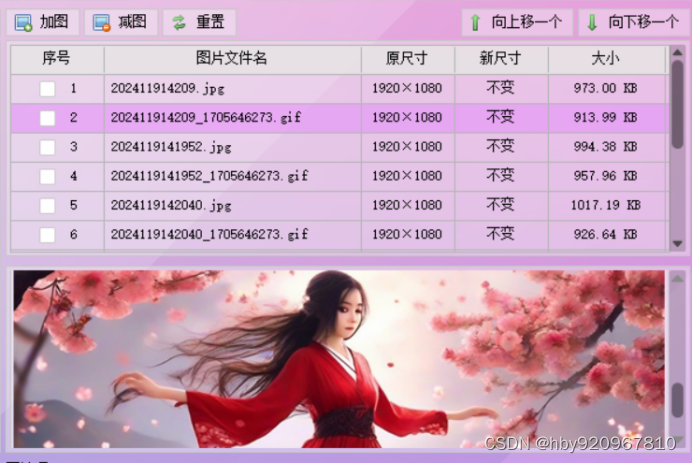Click the 973.00 KB size cell
The width and height of the screenshot is (692, 463).
[606, 88]
